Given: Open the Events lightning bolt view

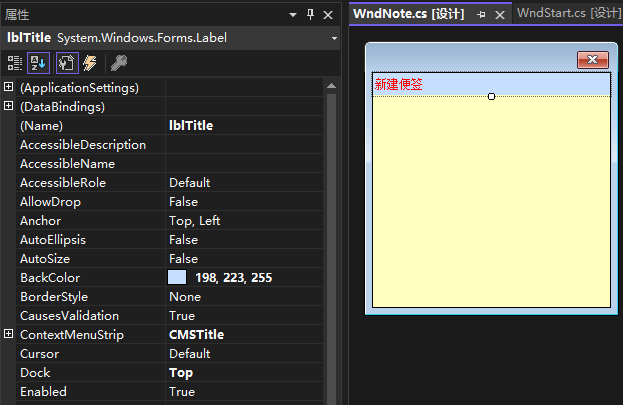Looking at the screenshot, I should click(x=90, y=63).
